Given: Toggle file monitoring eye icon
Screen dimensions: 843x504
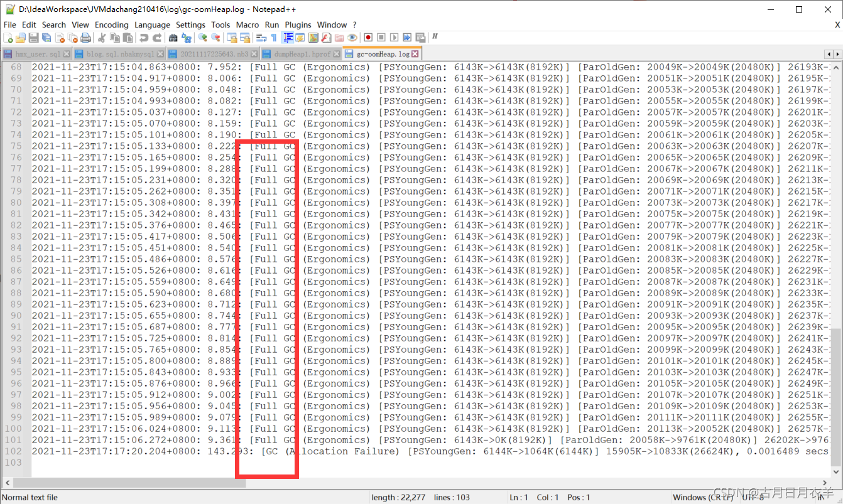Looking at the screenshot, I should (352, 38).
